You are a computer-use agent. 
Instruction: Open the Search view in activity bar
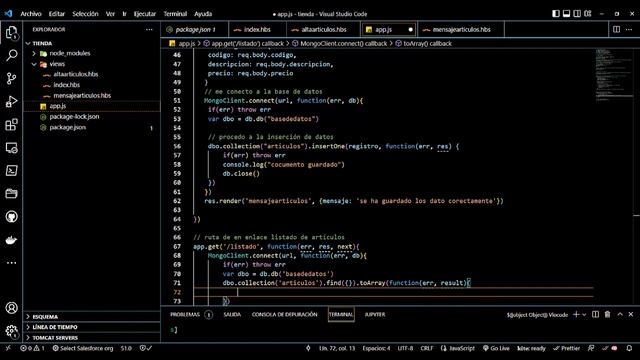pyautogui.click(x=11, y=55)
